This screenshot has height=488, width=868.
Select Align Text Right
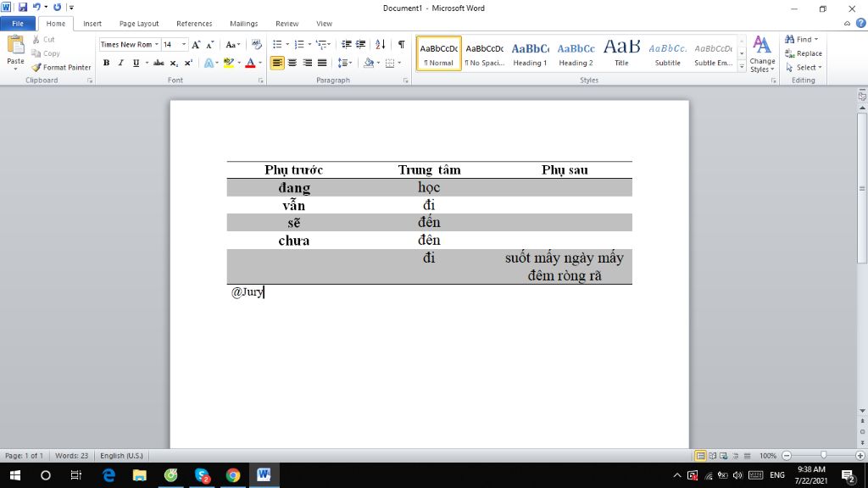tap(307, 63)
